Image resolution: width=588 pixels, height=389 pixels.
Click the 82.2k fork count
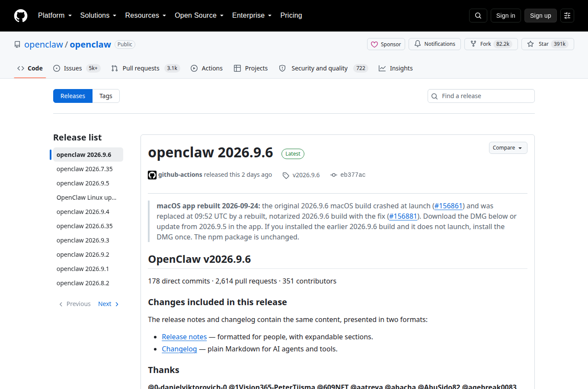[503, 44]
